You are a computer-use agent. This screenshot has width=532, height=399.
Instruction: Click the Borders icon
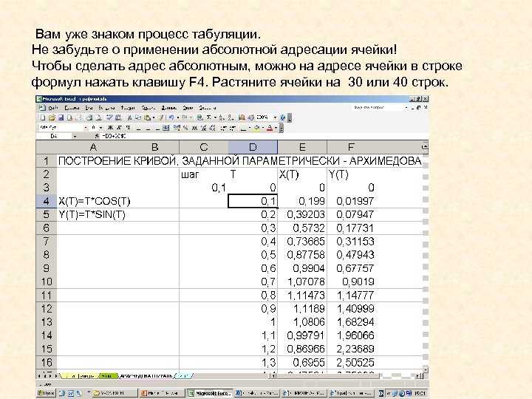coord(243,128)
